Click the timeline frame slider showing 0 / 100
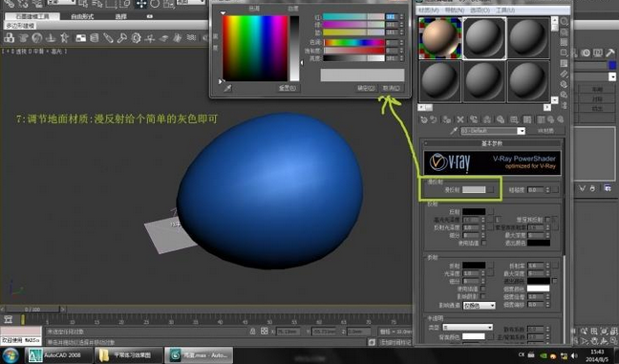The image size is (619, 364). click(32, 310)
